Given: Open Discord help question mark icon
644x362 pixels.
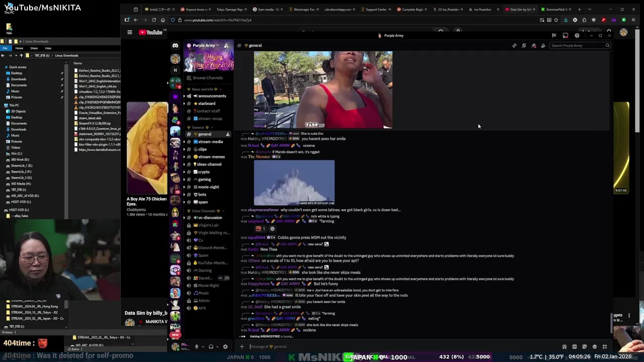Looking at the screenshot, I should pyautogui.click(x=577, y=36).
